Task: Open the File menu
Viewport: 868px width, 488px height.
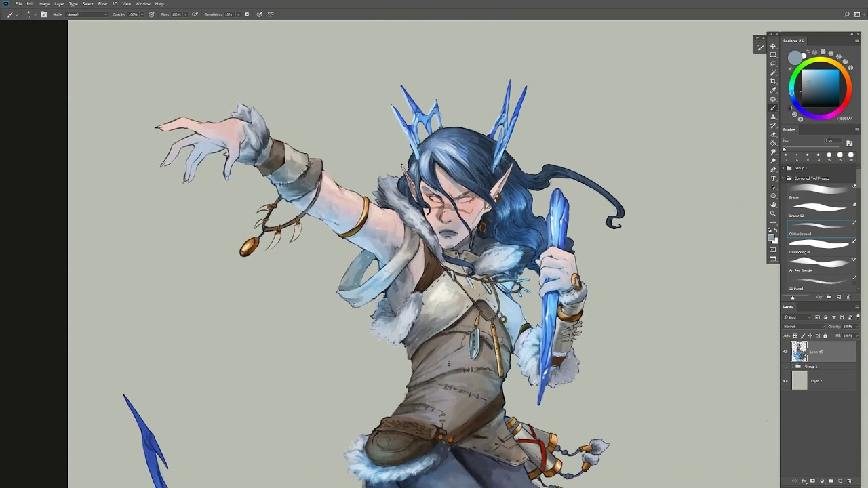Action: tap(18, 4)
